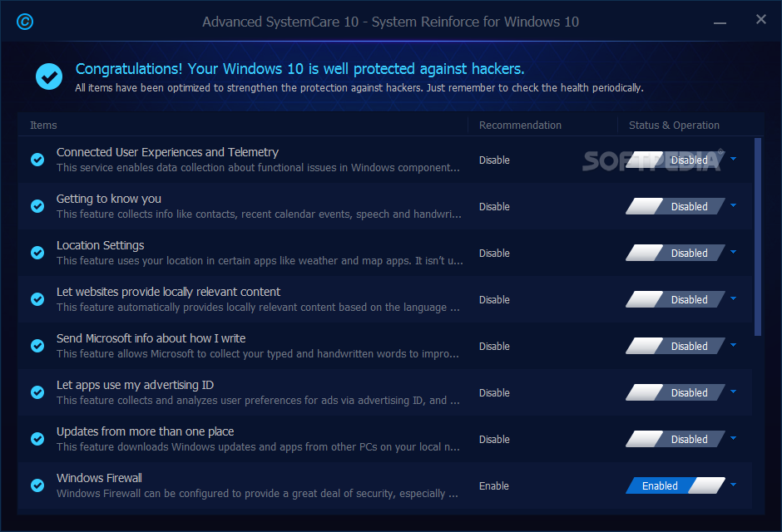Click the vertical scrollbar thumb
Image resolution: width=782 pixels, height=532 pixels.
pos(758,237)
